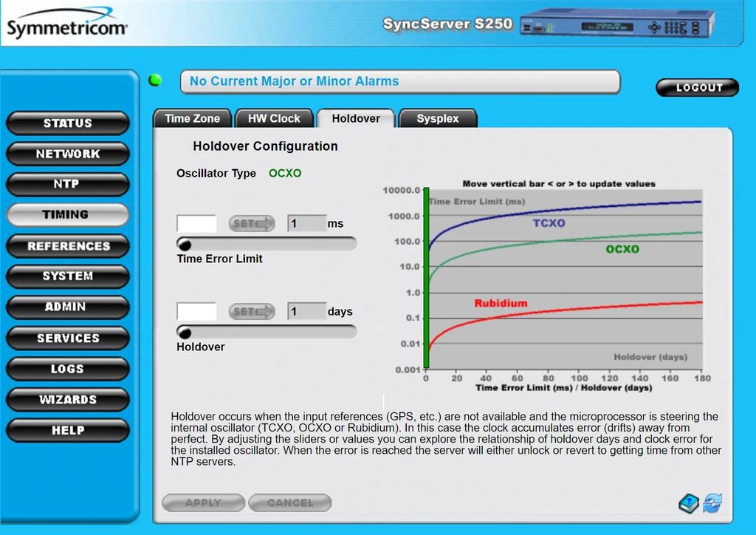Image resolution: width=756 pixels, height=535 pixels.
Task: Click the green vertical bar on chart
Action: [426, 279]
